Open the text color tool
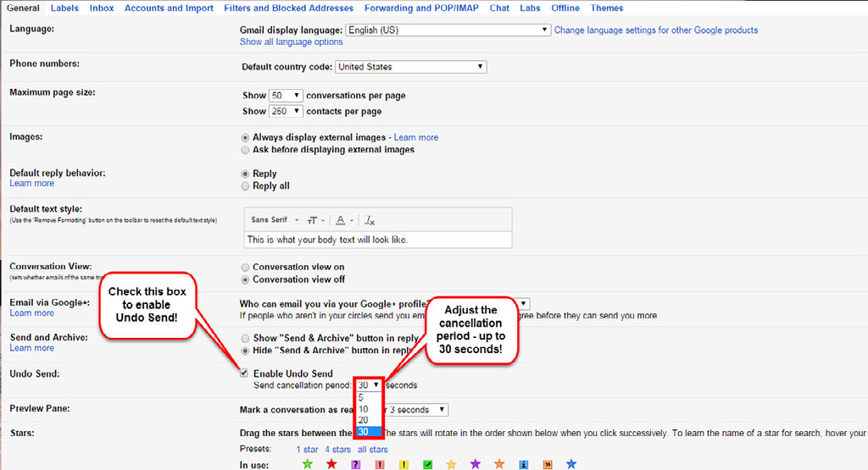Screen dimensions: 868x470 coord(344,220)
